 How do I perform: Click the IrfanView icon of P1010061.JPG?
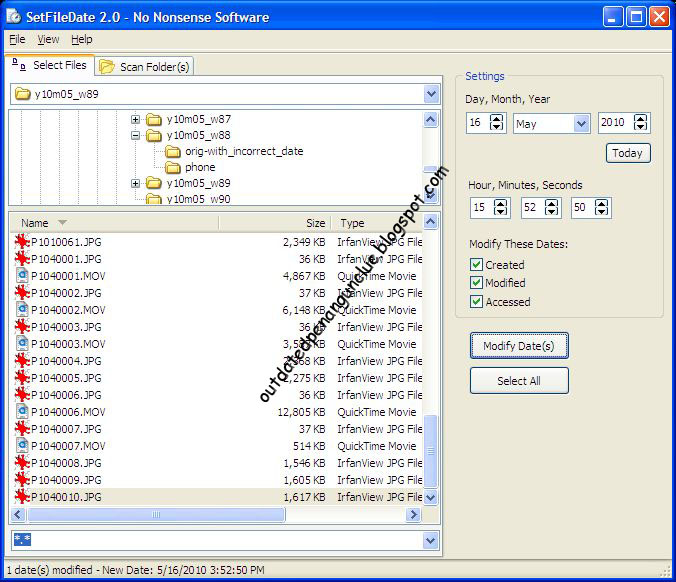coord(22,241)
